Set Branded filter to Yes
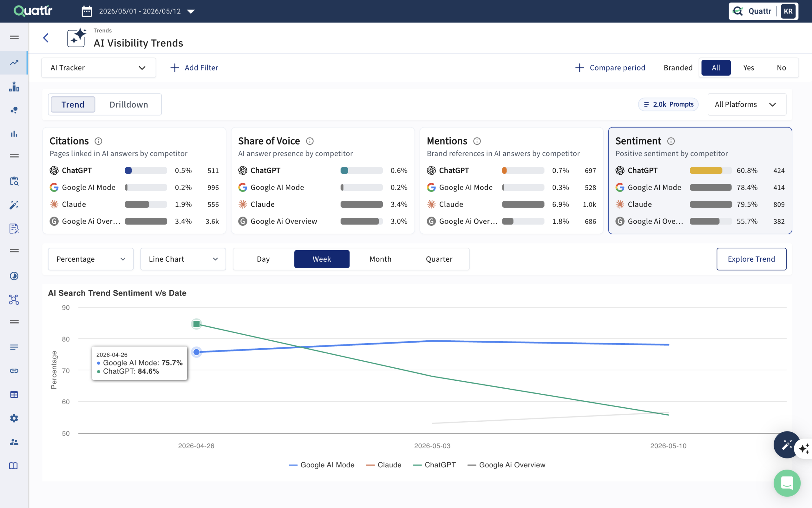Viewport: 812px width, 508px height. tap(749, 68)
